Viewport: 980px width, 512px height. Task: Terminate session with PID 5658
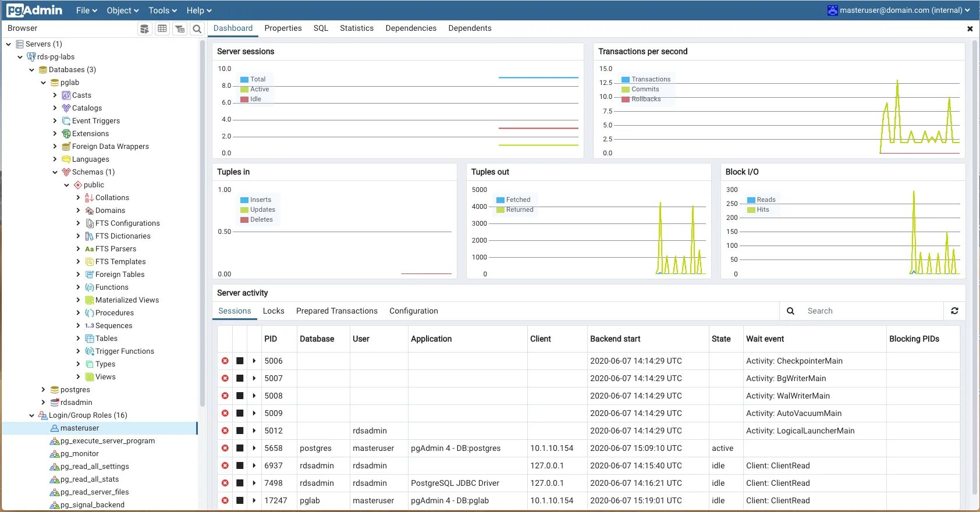pyautogui.click(x=225, y=448)
